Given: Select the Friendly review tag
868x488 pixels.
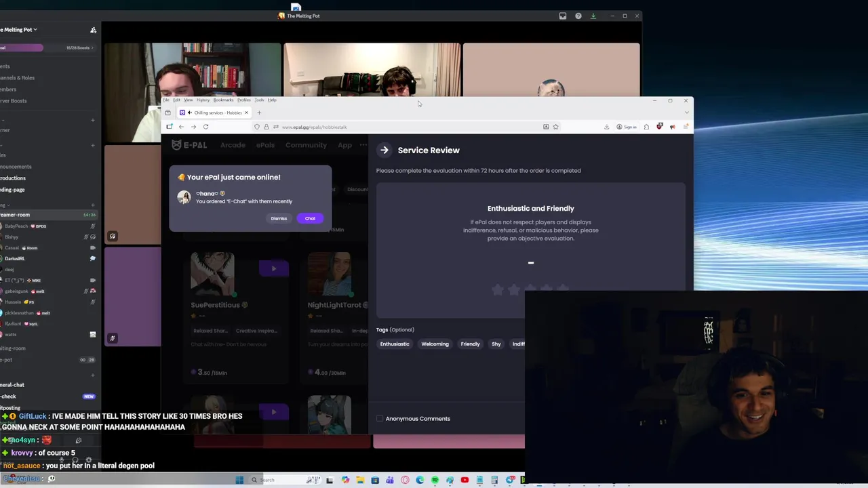Looking at the screenshot, I should [470, 344].
